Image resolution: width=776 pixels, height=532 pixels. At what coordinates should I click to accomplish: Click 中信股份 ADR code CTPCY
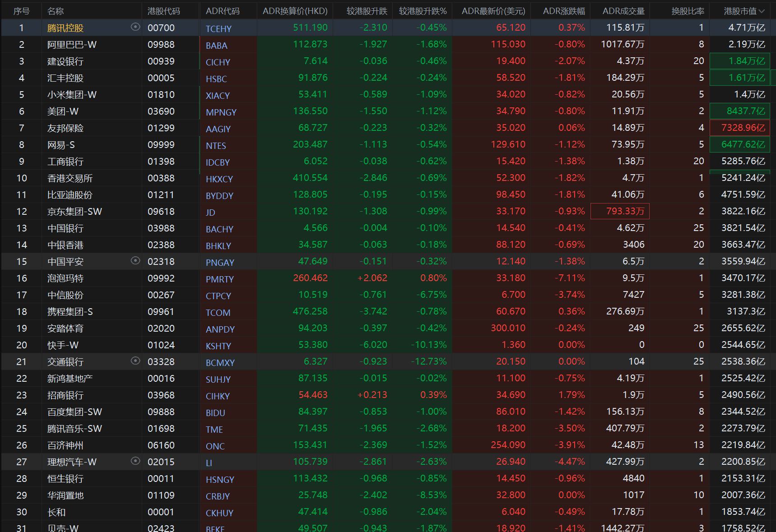pyautogui.click(x=218, y=296)
